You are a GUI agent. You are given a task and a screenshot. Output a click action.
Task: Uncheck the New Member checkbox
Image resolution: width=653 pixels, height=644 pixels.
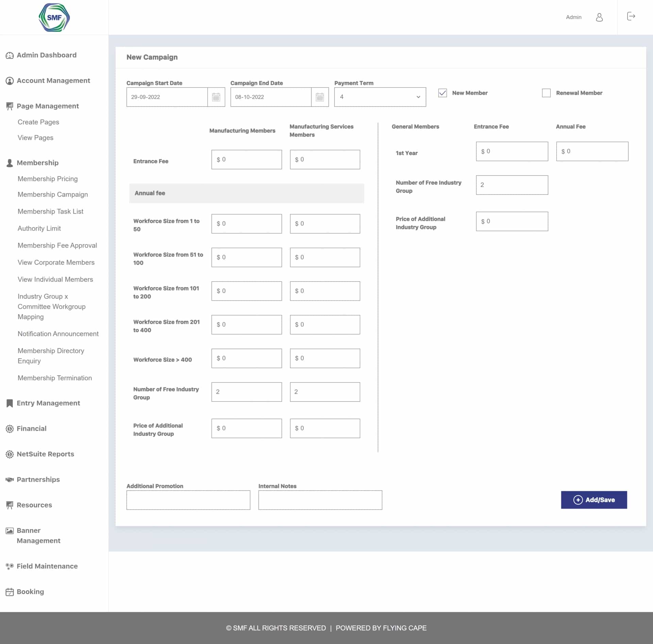pyautogui.click(x=442, y=93)
